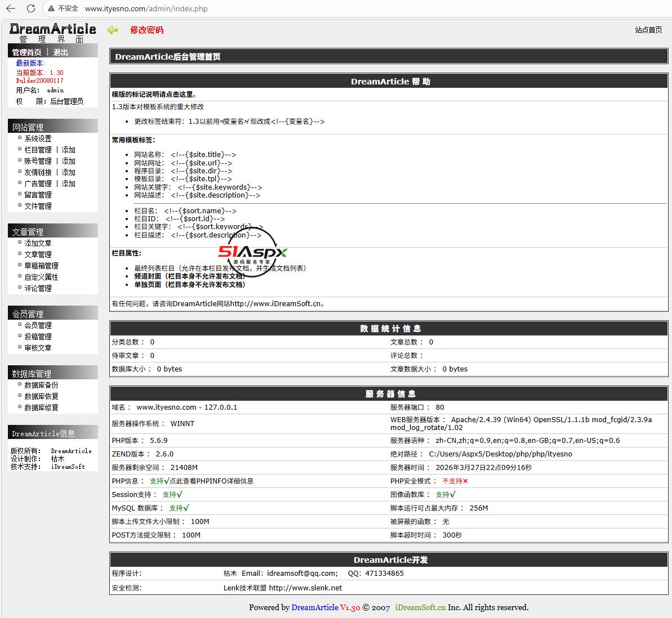Open 数据库备份
This screenshot has width=672, height=618.
41,385
